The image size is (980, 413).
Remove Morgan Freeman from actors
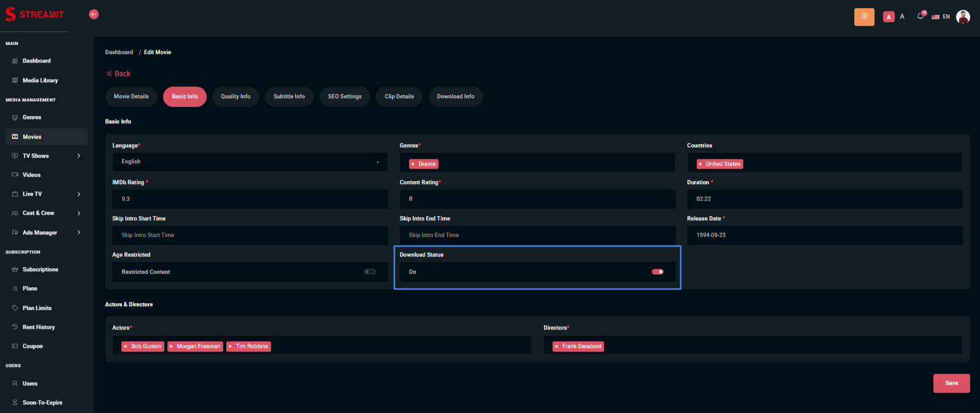tap(171, 347)
